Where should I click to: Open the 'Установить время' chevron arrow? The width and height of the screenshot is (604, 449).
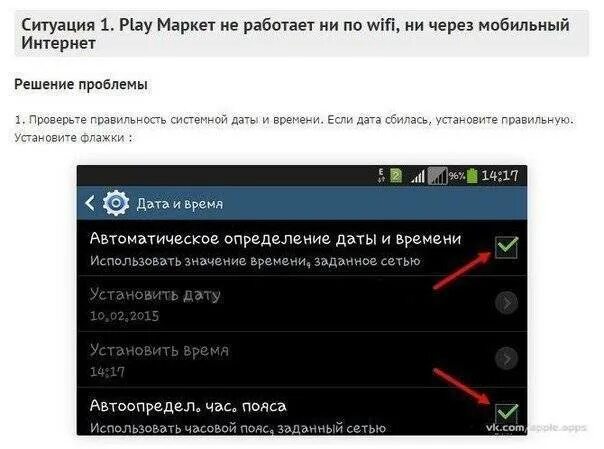pyautogui.click(x=506, y=359)
